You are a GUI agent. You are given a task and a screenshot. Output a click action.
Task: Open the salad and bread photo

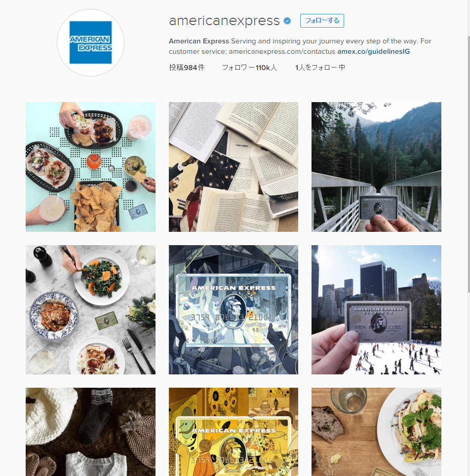(376, 432)
